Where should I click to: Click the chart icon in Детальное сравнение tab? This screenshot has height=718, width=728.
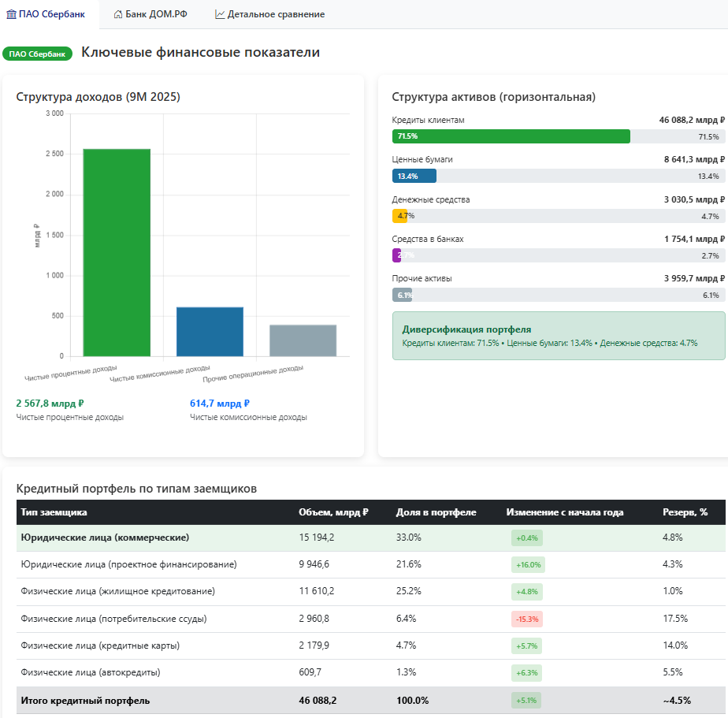click(x=220, y=14)
